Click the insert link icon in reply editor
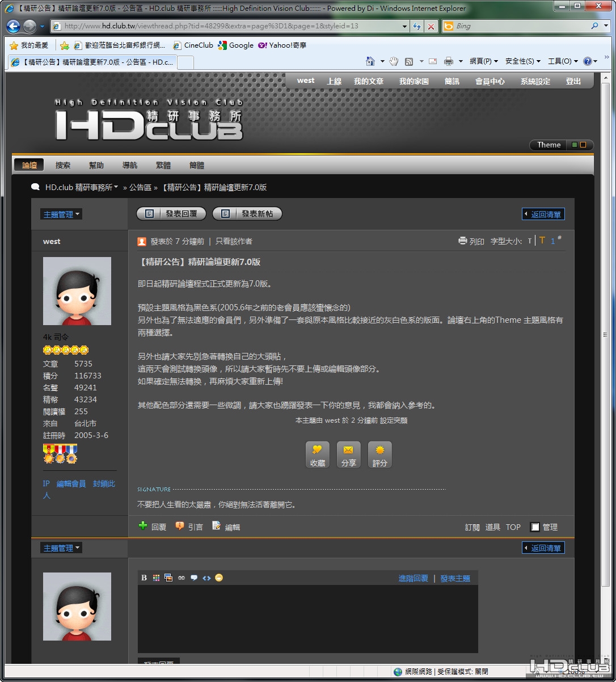 (x=182, y=578)
